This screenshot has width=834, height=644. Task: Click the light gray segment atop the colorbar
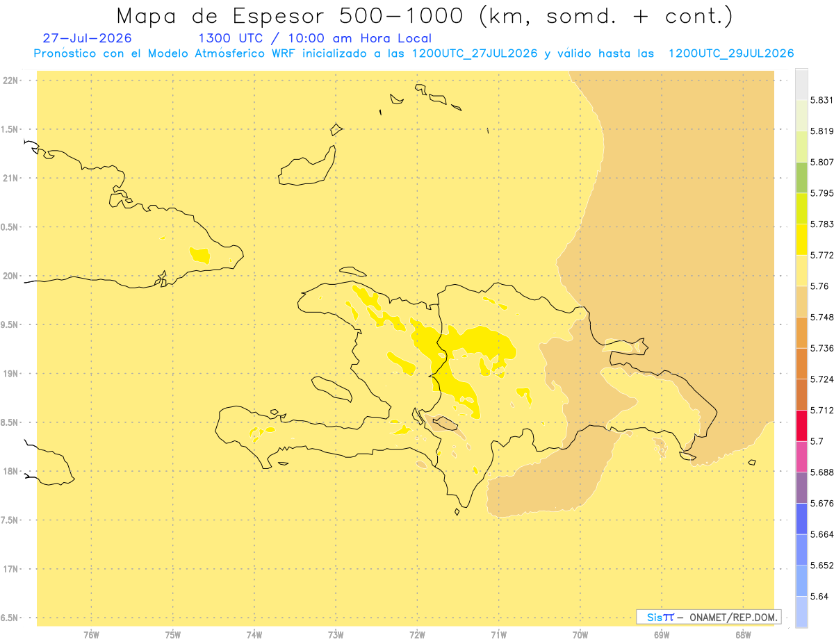[801, 85]
